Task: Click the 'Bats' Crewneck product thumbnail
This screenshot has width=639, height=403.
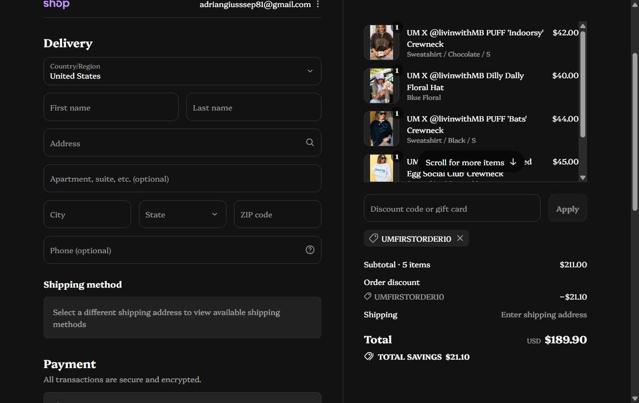Action: click(x=381, y=129)
